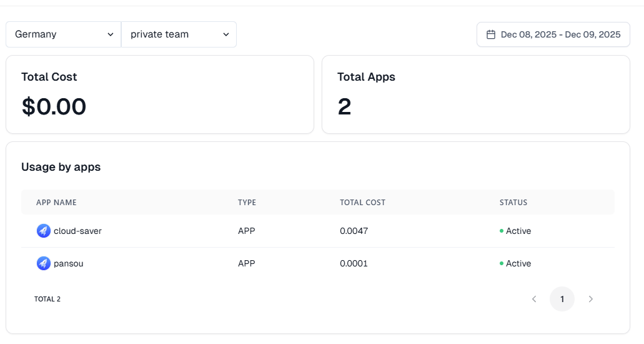The width and height of the screenshot is (644, 344).
Task: Open the cloud-saver app name link
Action: 77,231
